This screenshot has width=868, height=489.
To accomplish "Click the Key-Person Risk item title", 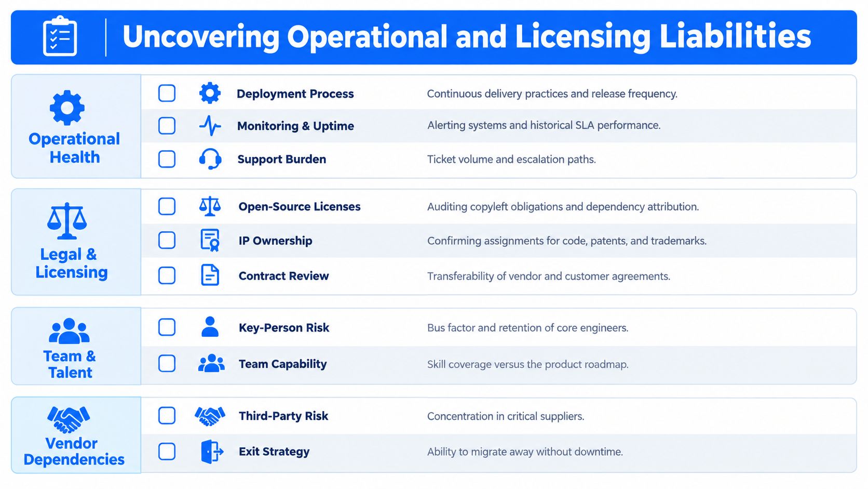I will [x=284, y=328].
